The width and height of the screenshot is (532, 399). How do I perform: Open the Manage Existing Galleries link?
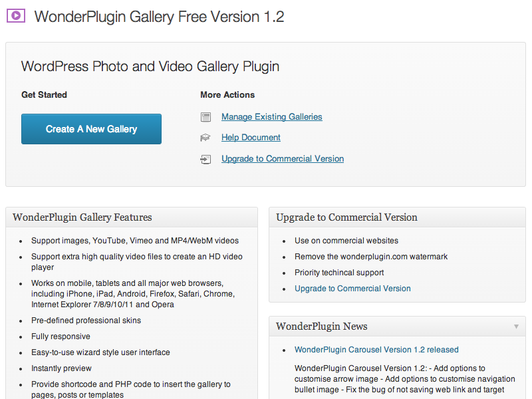coord(271,117)
